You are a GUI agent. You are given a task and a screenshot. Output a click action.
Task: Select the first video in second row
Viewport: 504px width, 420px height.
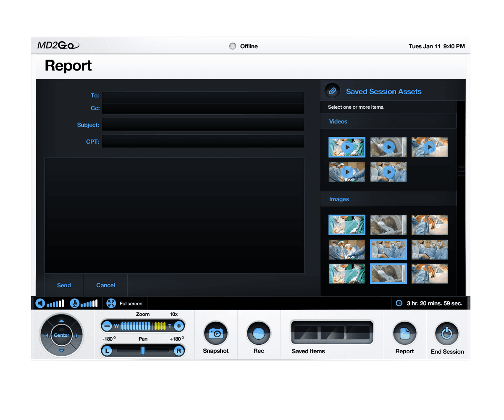(347, 172)
